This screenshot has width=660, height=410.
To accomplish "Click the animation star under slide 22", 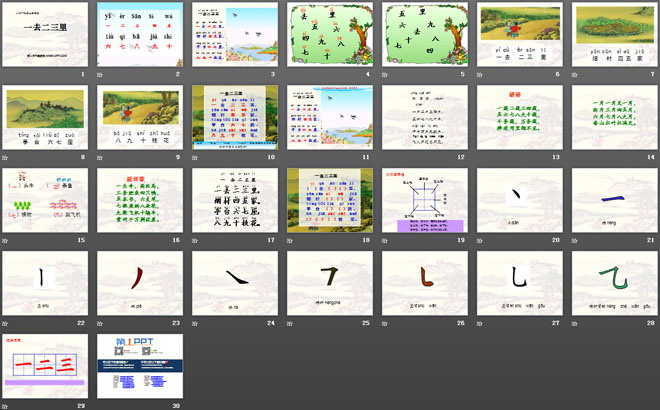I will click(5, 323).
